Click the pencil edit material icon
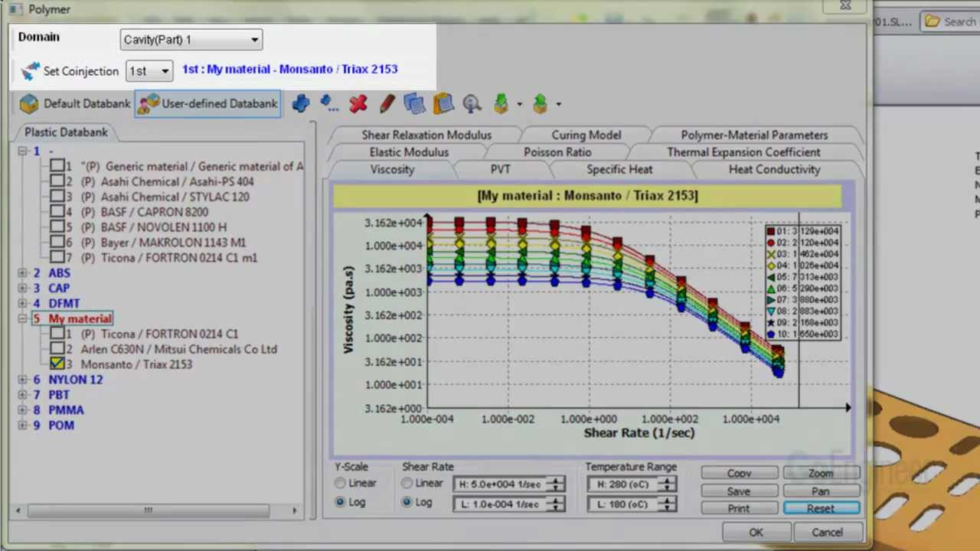Image resolution: width=980 pixels, height=551 pixels. pyautogui.click(x=387, y=103)
